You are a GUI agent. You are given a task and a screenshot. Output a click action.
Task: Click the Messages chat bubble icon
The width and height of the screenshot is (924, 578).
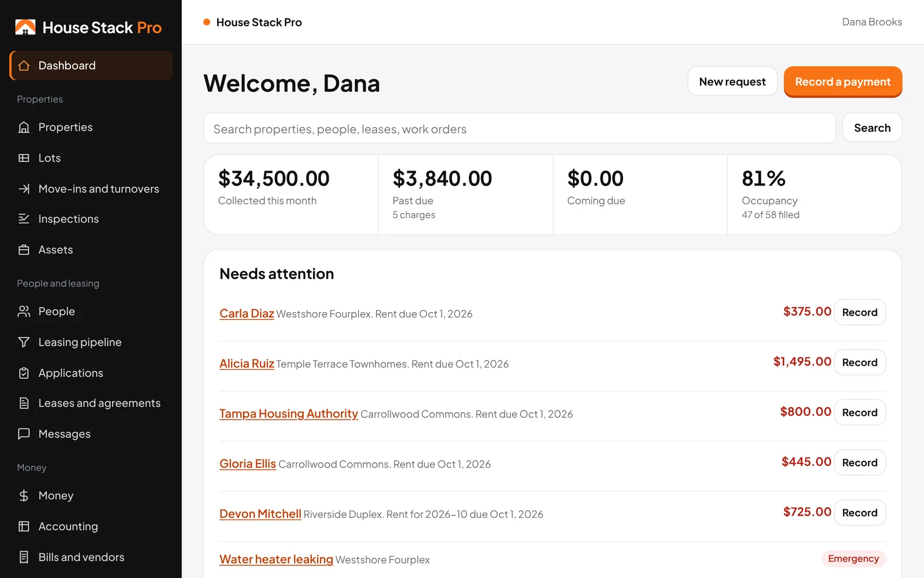pyautogui.click(x=24, y=433)
